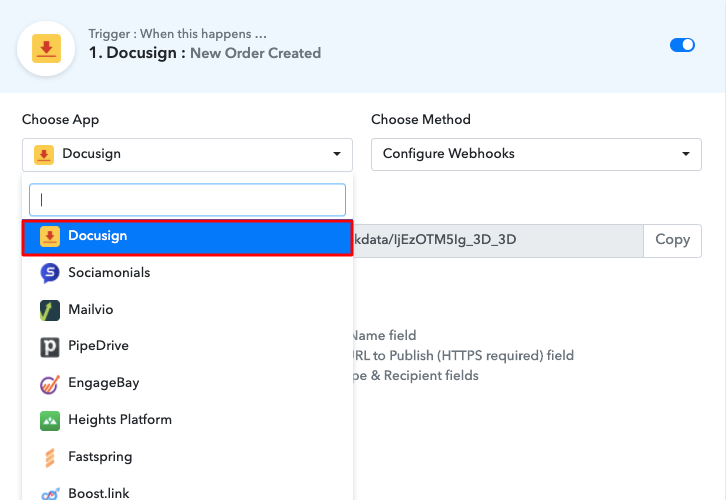Click the '& Recipient fields' instruction text
Image resolution: width=726 pixels, height=500 pixels.
point(425,375)
